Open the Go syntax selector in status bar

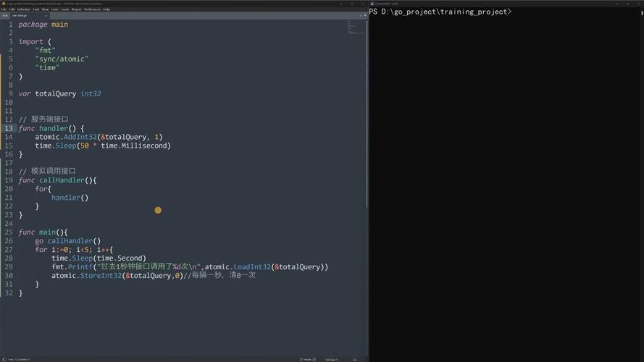click(x=355, y=360)
